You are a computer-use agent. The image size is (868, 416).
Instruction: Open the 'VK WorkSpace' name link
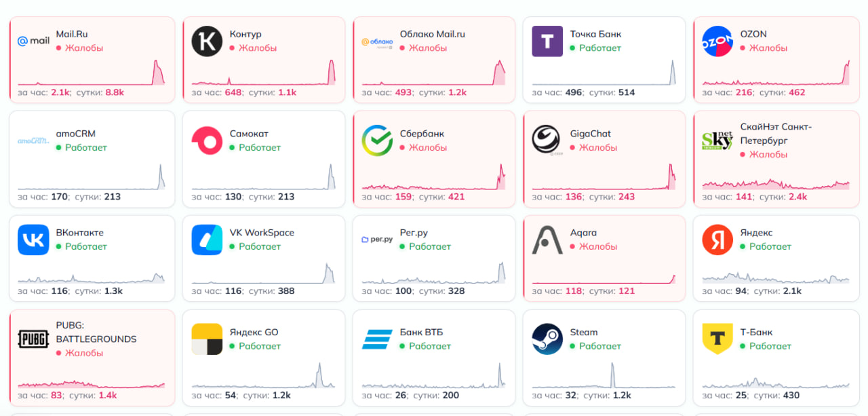pyautogui.click(x=262, y=233)
